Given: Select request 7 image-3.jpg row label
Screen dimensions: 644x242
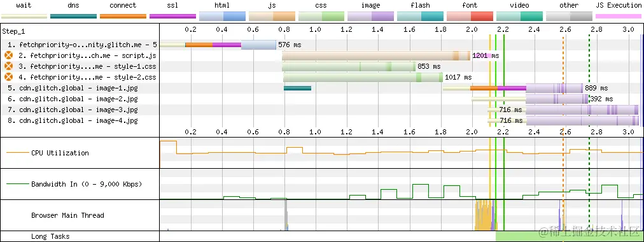Looking at the screenshot, I should point(73,110).
